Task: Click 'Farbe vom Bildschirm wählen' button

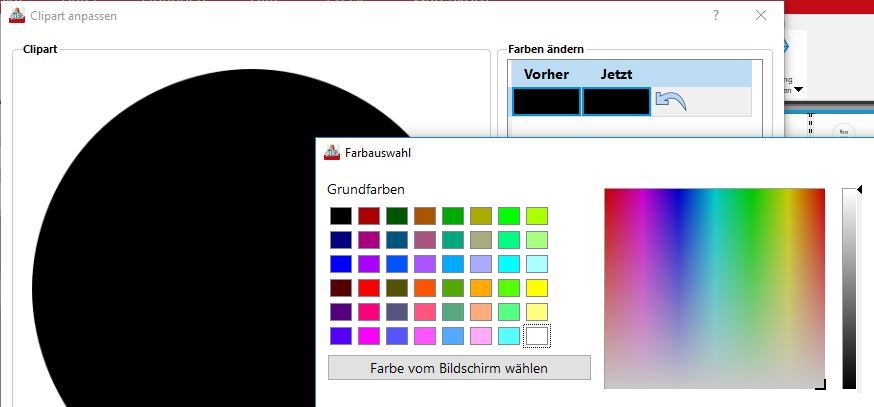Action: tap(459, 368)
